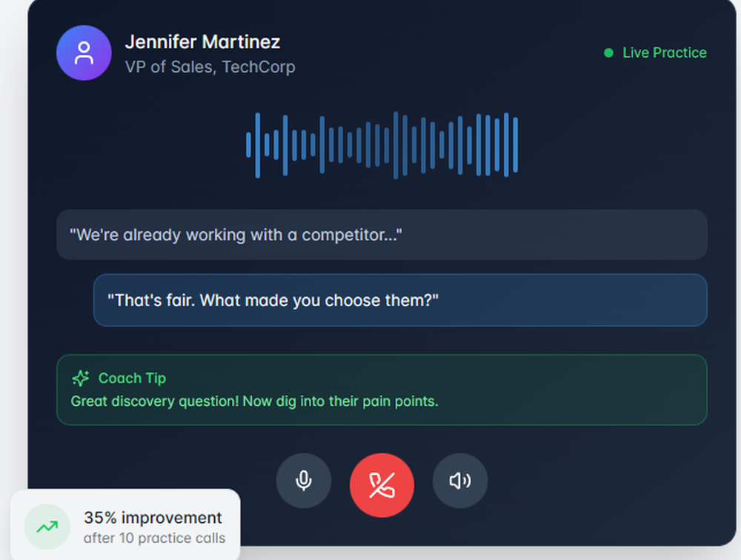Open Jennifer Martinez's profile avatar
The width and height of the screenshot is (741, 560).
coord(83,53)
